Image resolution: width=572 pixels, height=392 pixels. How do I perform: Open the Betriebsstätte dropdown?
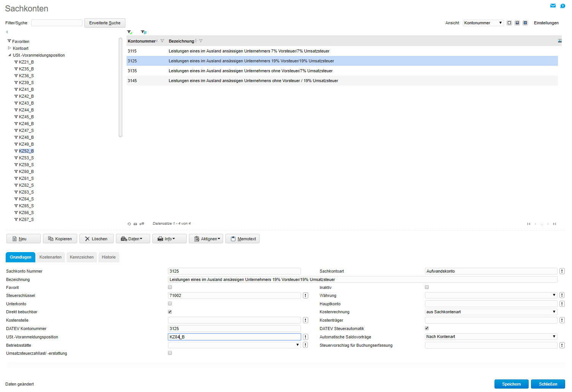point(235,345)
